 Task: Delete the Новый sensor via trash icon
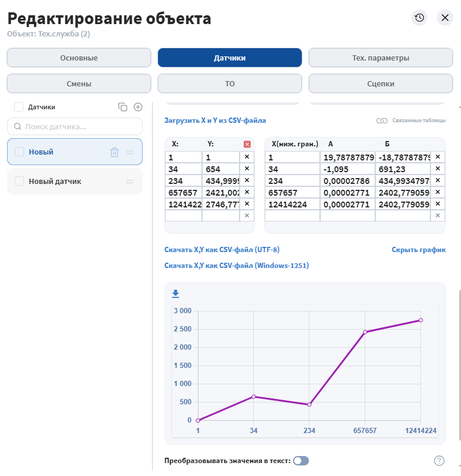(115, 152)
